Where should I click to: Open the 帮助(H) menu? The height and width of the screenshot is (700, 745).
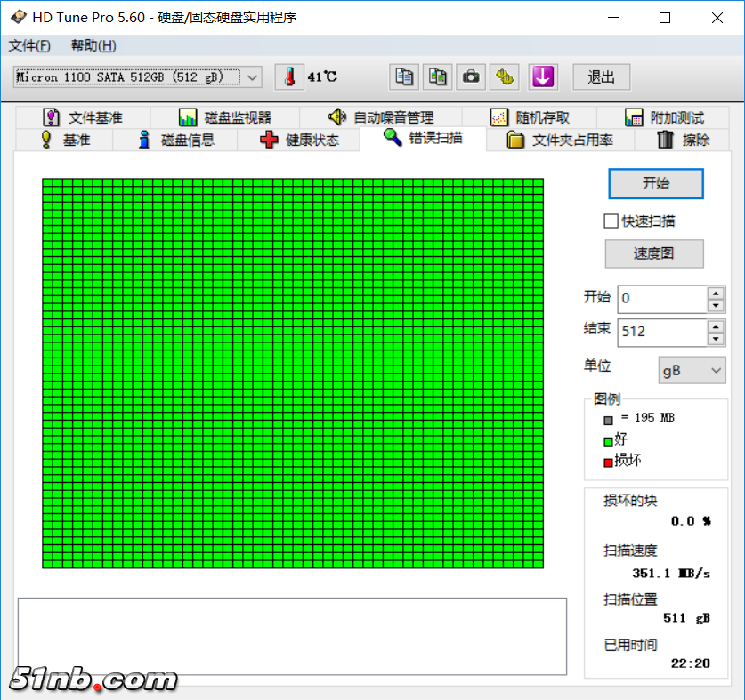click(x=93, y=45)
